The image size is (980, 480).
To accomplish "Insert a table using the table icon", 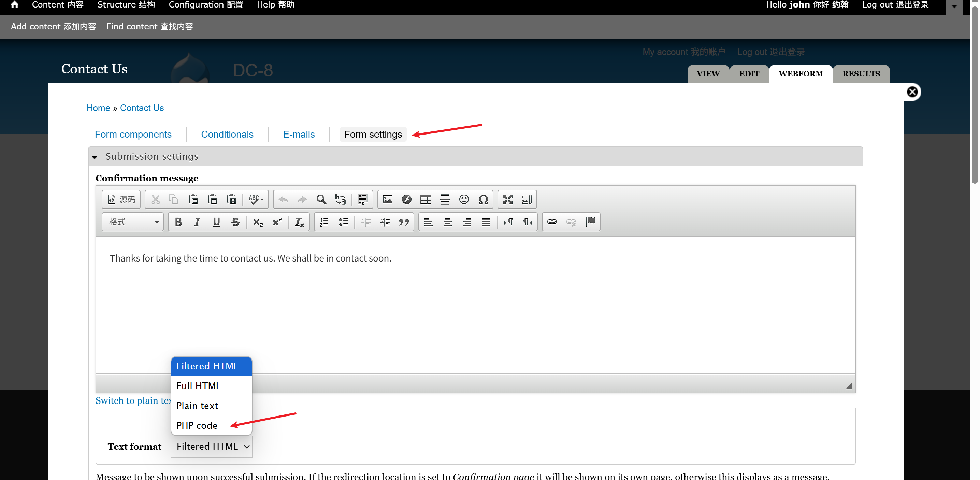I will coord(425,199).
